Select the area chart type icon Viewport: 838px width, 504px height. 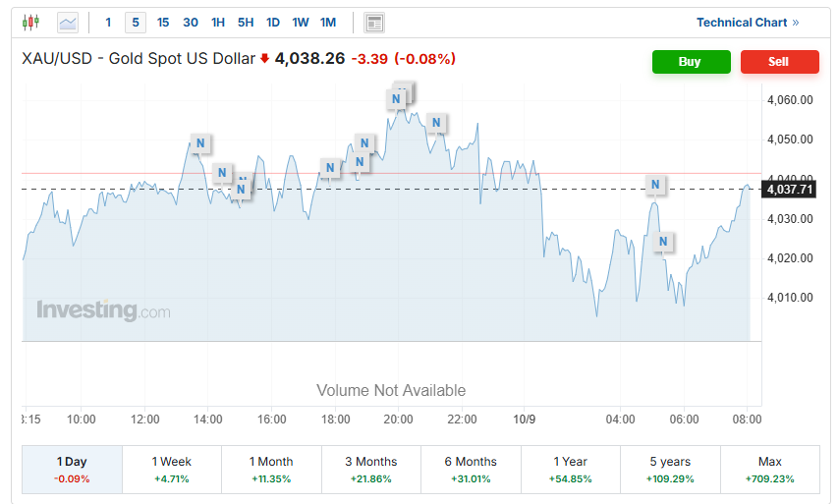[x=68, y=23]
